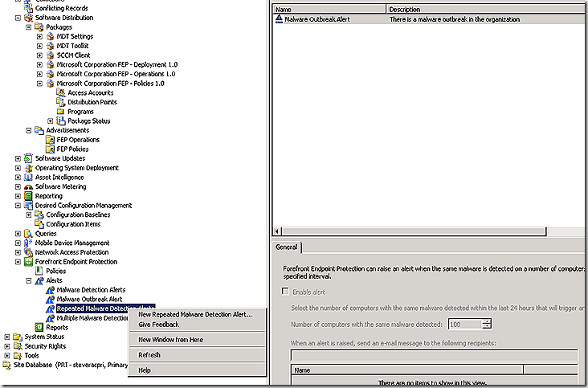Collapse the Alerts node
588x388 pixels.
[28, 280]
